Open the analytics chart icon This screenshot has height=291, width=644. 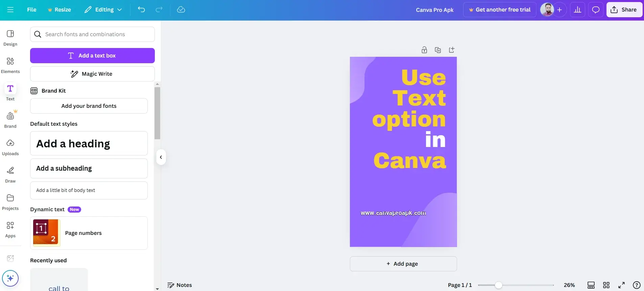point(577,10)
